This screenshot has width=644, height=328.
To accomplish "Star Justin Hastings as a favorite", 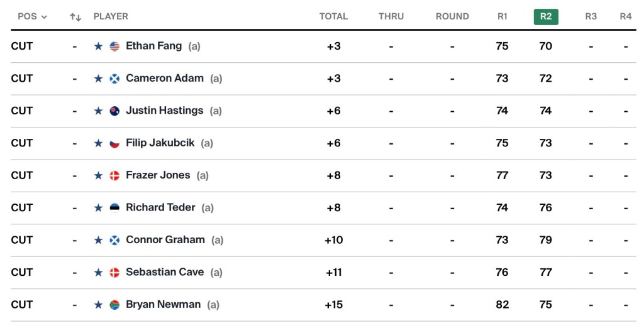I will coord(98,111).
